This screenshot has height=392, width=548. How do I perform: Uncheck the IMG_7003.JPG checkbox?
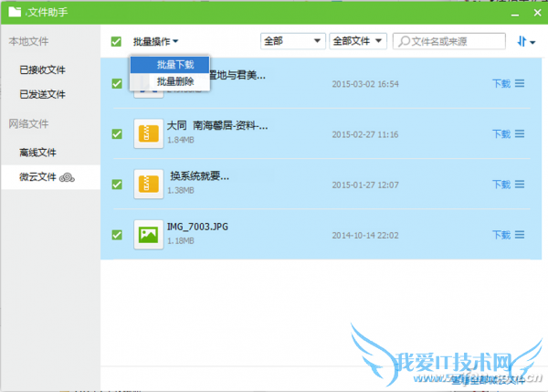click(116, 234)
